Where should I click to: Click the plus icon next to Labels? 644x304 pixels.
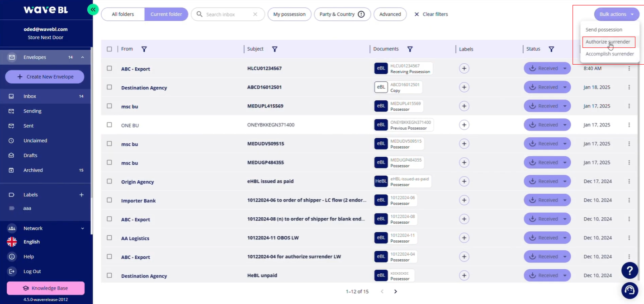click(x=81, y=195)
